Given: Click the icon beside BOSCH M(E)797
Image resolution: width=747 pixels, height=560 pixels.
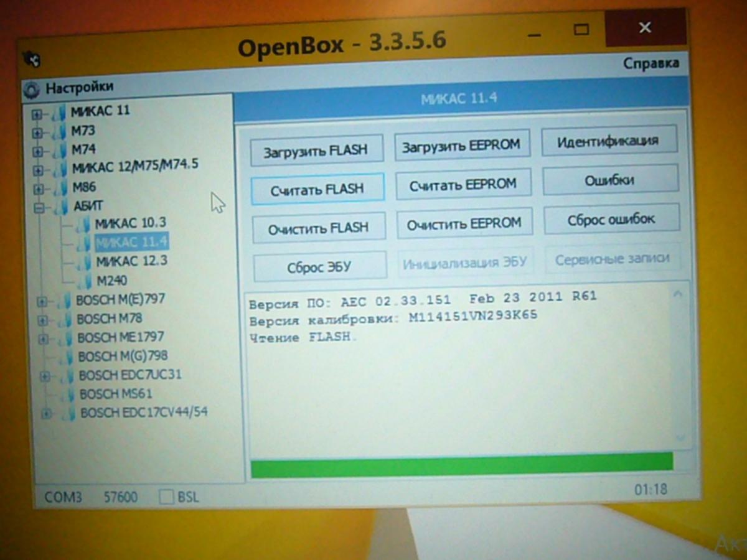Looking at the screenshot, I should click(64, 301).
